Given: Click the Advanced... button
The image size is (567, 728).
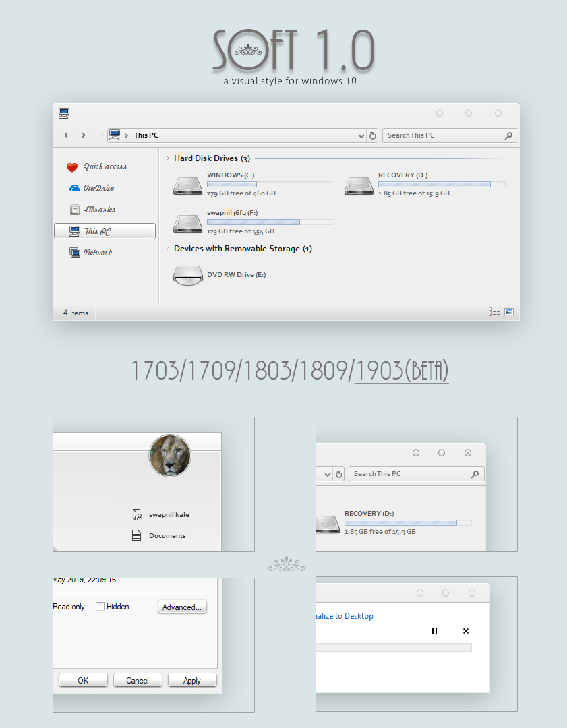Looking at the screenshot, I should pos(182,606).
